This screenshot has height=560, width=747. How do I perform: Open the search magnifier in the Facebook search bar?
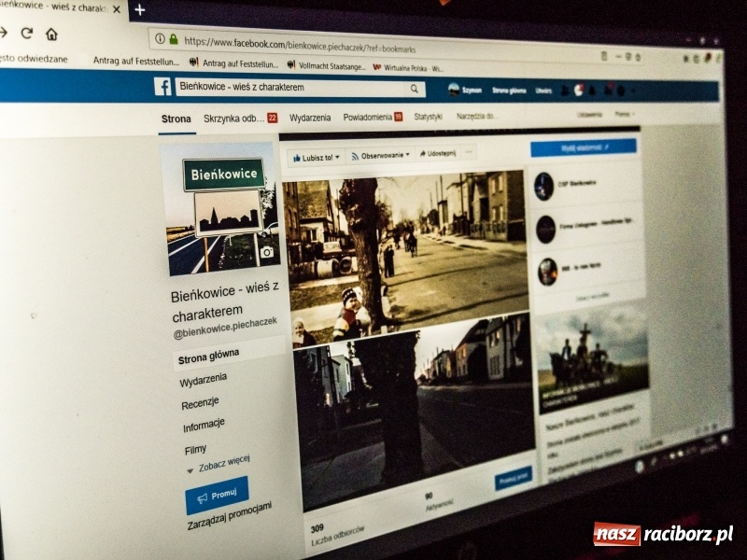point(414,89)
